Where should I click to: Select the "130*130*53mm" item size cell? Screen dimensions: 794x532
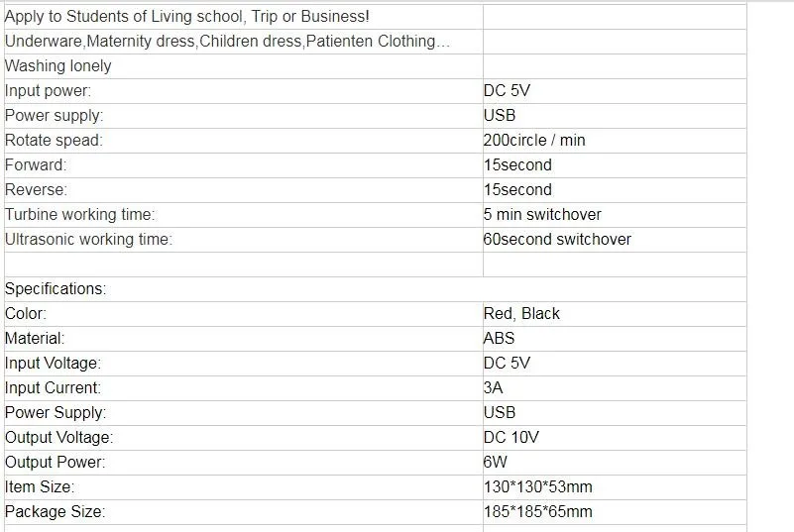pyautogui.click(x=538, y=487)
